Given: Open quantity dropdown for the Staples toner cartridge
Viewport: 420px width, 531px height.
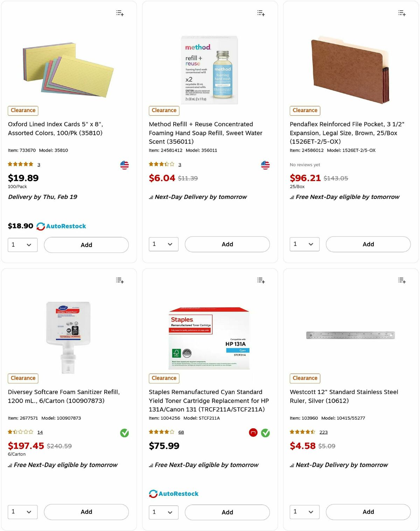Looking at the screenshot, I should [163, 512].
